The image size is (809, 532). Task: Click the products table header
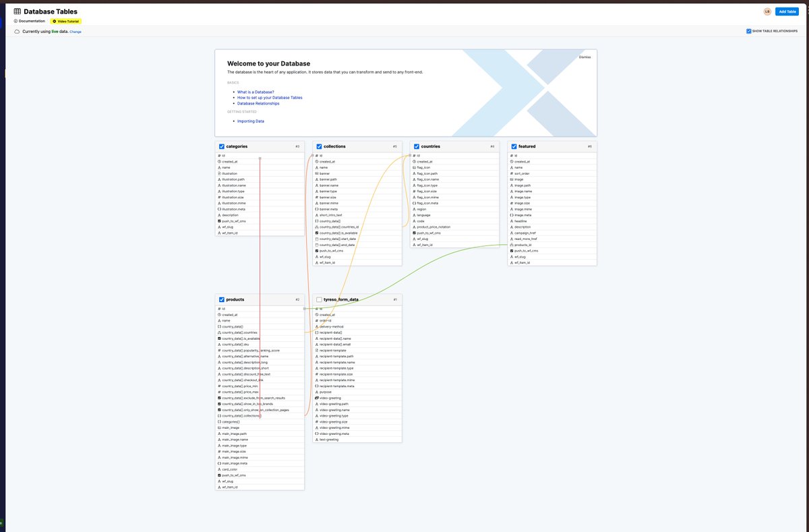[x=236, y=299]
